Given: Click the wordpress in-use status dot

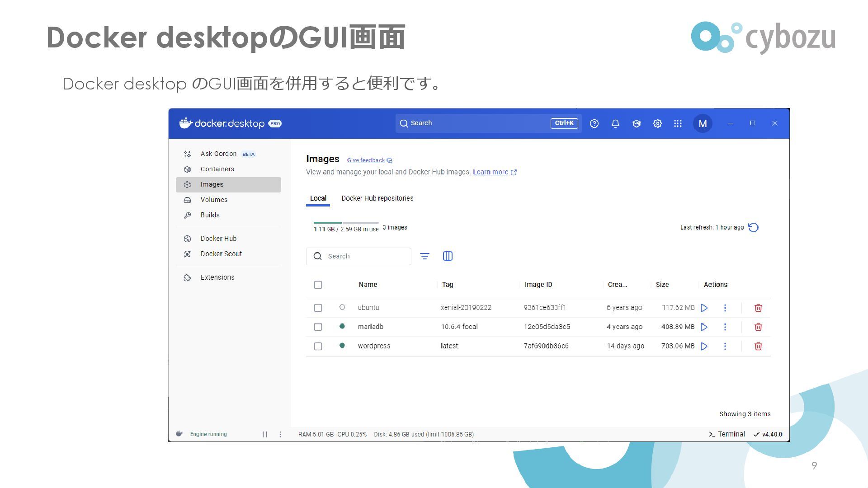Looking at the screenshot, I should pyautogui.click(x=342, y=346).
